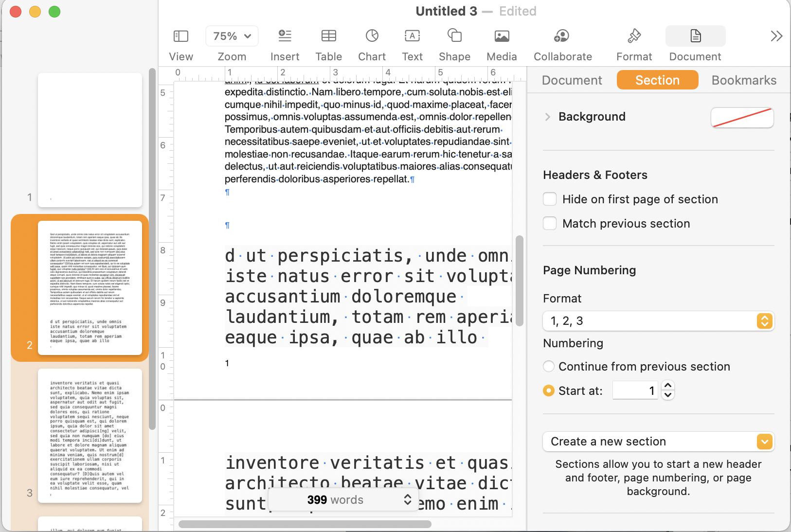Image resolution: width=791 pixels, height=532 pixels.
Task: Insert a Chart using the toolbar
Action: coord(372,36)
